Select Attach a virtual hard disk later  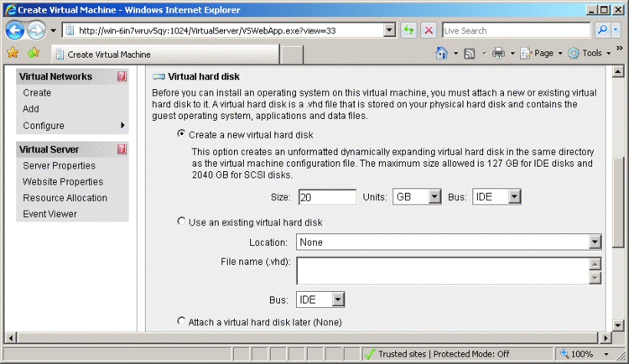point(181,321)
